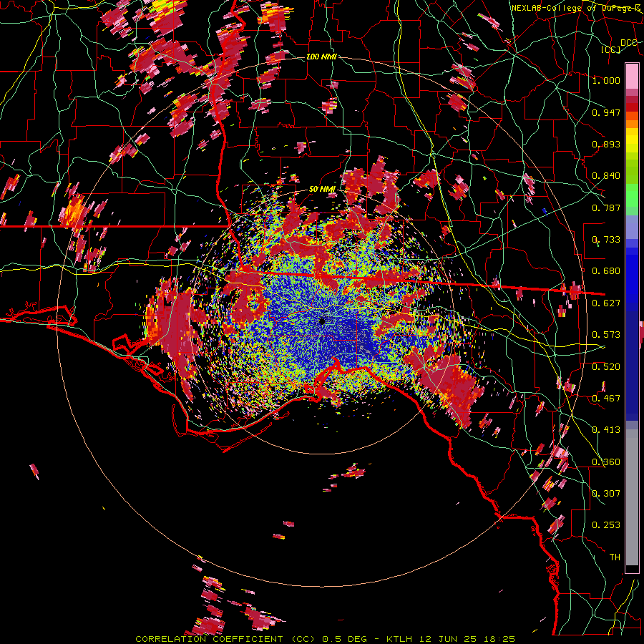Image resolution: width=644 pixels, height=644 pixels.
Task: Click the radar site dot at map center
Action: pos(322,321)
